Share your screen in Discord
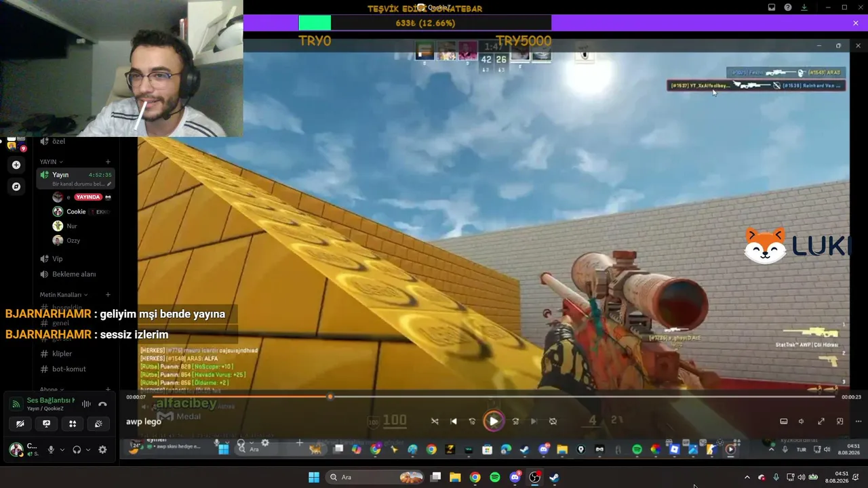This screenshot has height=488, width=868. pyautogui.click(x=46, y=424)
